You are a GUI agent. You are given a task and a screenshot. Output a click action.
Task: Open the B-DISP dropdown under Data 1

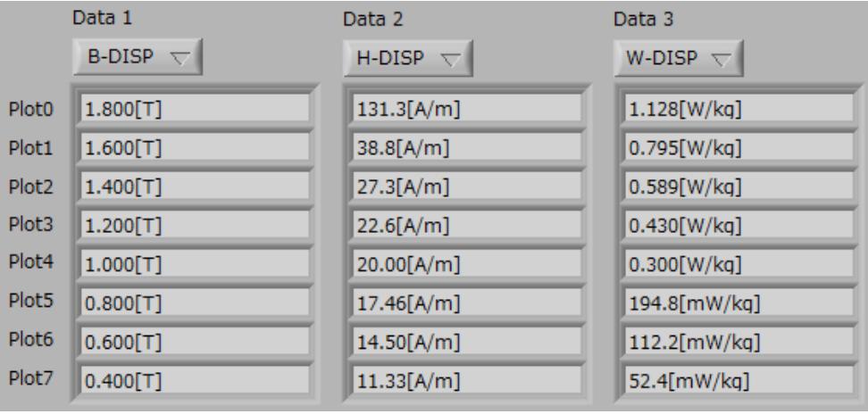click(138, 58)
